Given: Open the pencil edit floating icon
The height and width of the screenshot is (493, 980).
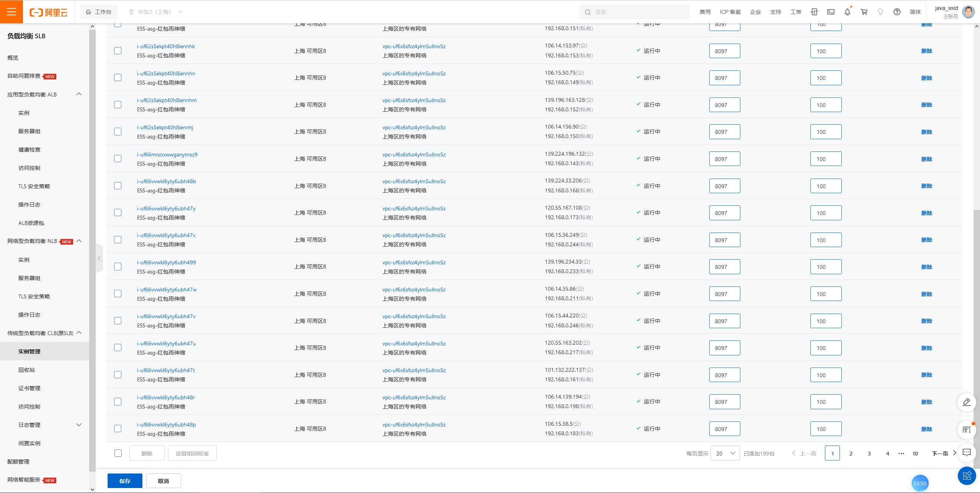Looking at the screenshot, I should tap(967, 402).
